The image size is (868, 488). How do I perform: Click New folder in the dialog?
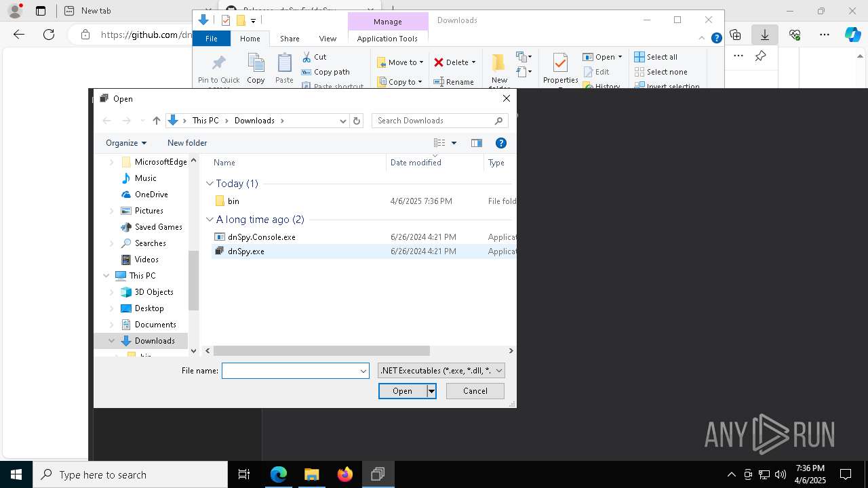187,143
